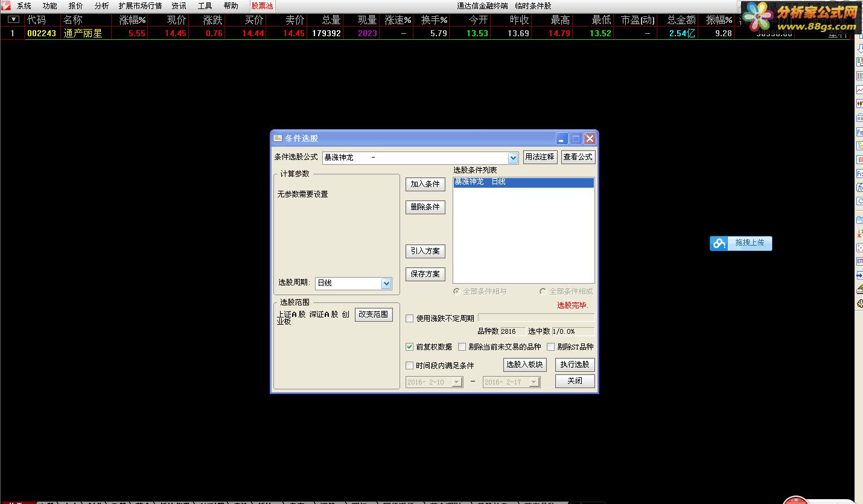Image resolution: width=863 pixels, height=504 pixels.
Task: Click 涨跌不定周期 input field
Action: (x=536, y=318)
